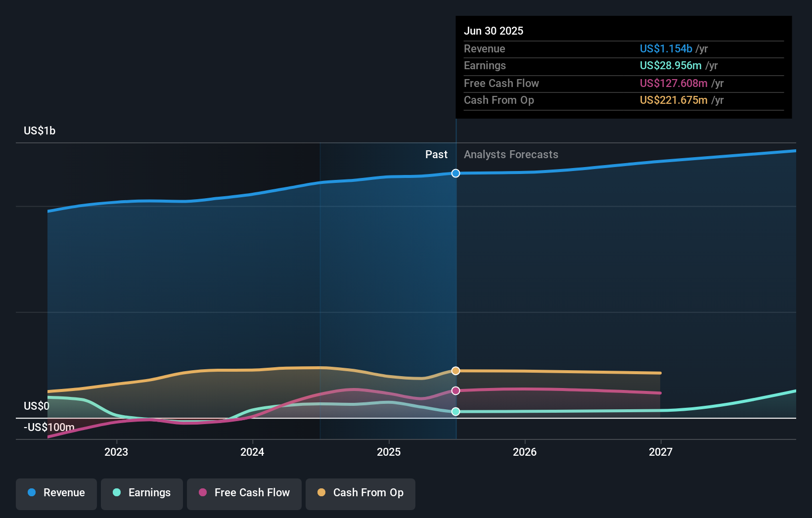Click the US$1b axis gridline label
The height and width of the screenshot is (518, 812).
(40, 130)
